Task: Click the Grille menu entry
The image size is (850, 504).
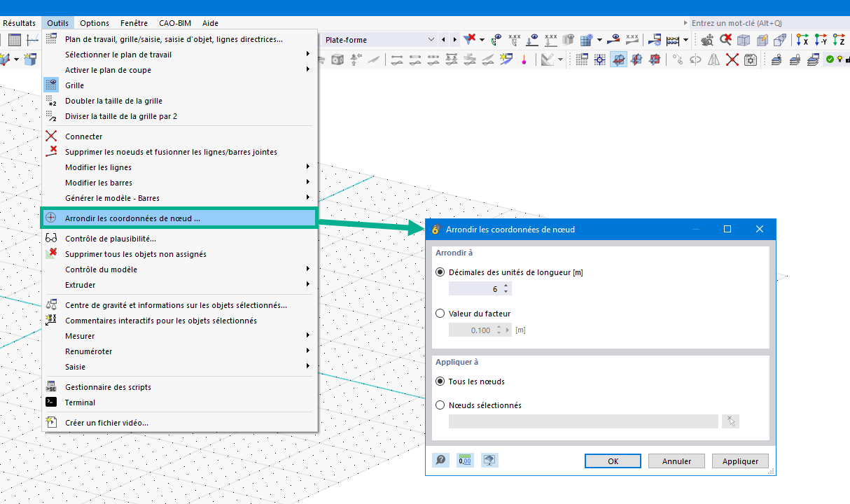Action: click(x=181, y=85)
